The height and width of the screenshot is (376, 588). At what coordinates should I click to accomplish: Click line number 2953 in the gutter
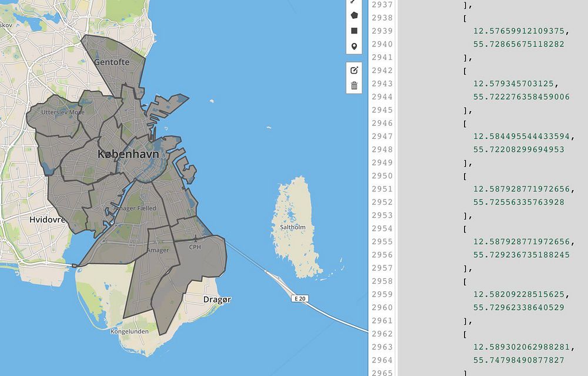tap(382, 215)
